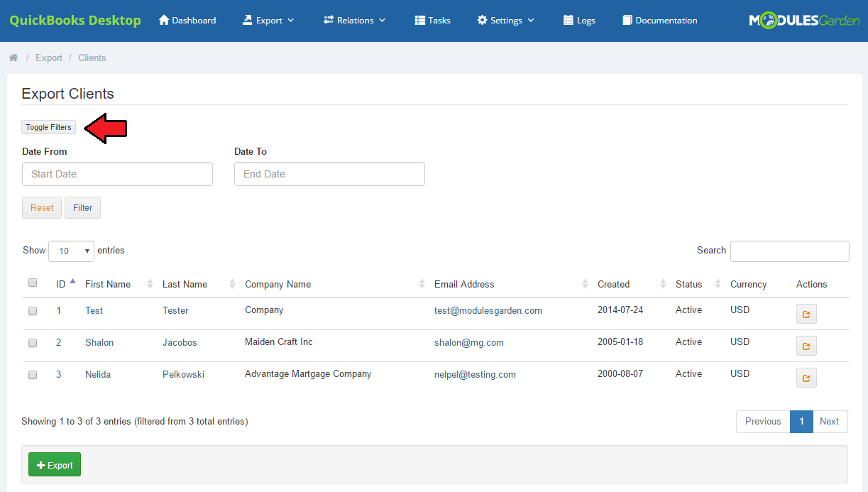Click the Reset filters button

point(42,208)
